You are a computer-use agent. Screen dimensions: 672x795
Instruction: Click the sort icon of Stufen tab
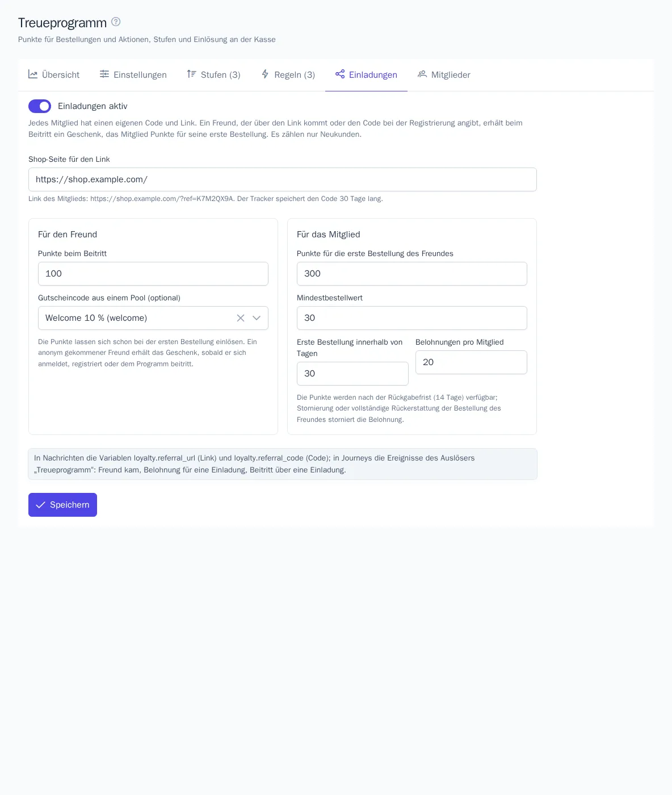pos(192,74)
